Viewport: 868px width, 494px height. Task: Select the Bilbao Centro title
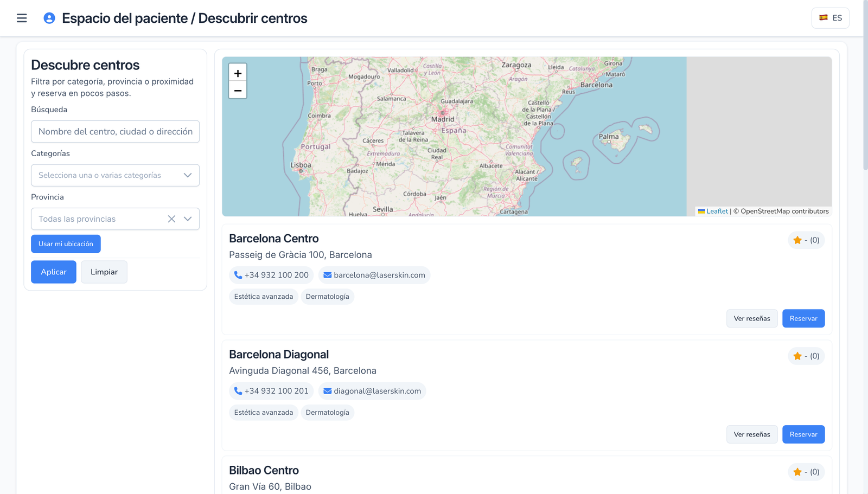(264, 471)
